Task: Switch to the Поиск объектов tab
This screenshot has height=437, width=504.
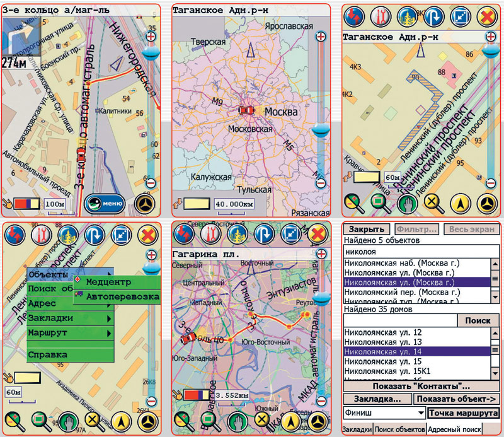Action: 399,429
